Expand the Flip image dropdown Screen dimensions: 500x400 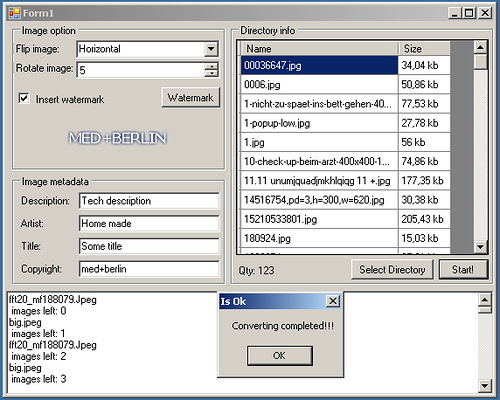[x=211, y=49]
